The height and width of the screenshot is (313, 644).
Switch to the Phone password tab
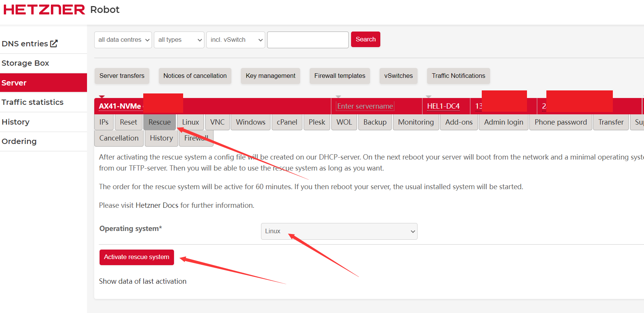[x=561, y=122]
